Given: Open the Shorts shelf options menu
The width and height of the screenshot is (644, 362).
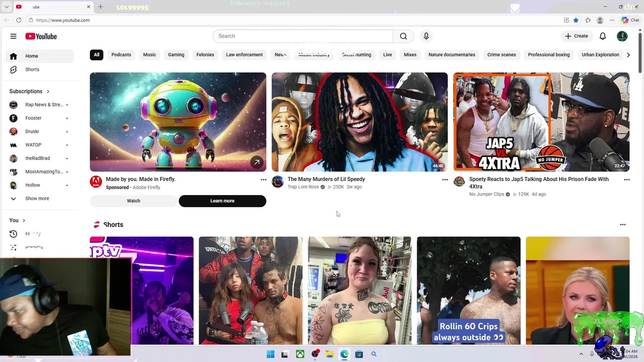Looking at the screenshot, I should point(623,225).
